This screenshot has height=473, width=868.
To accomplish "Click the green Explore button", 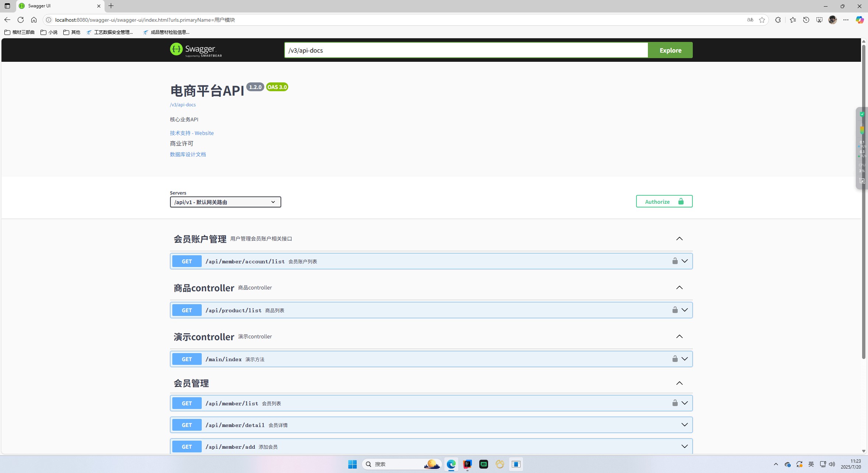I will tap(670, 50).
